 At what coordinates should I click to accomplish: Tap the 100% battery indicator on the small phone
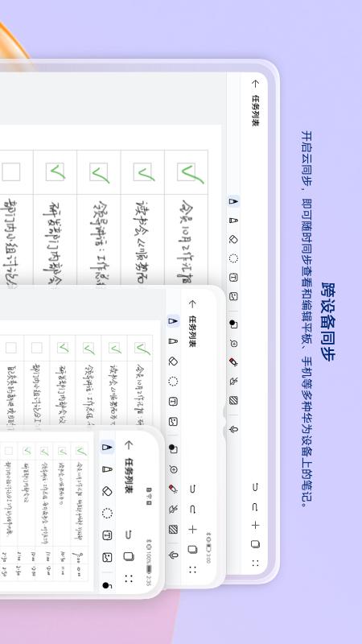pyautogui.click(x=148, y=563)
